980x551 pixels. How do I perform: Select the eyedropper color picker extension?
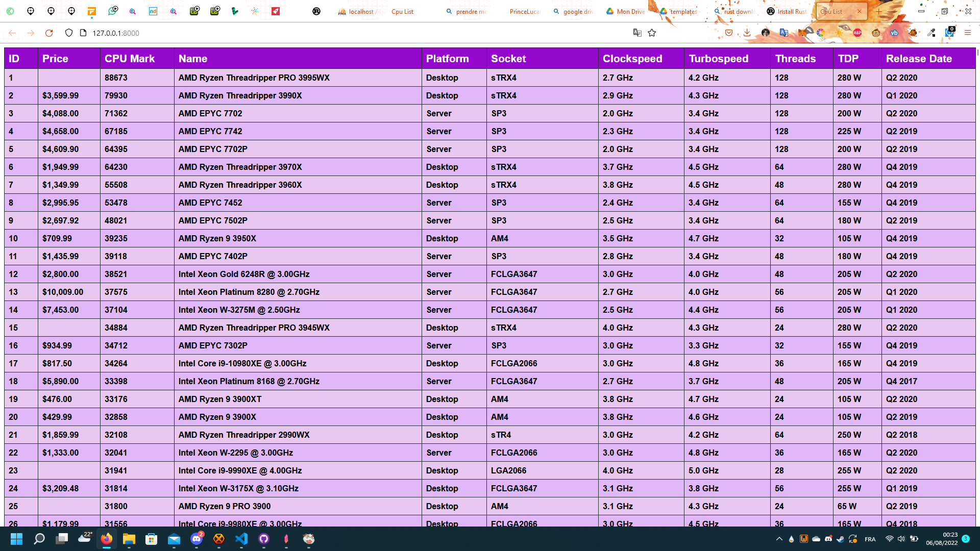coord(931,33)
